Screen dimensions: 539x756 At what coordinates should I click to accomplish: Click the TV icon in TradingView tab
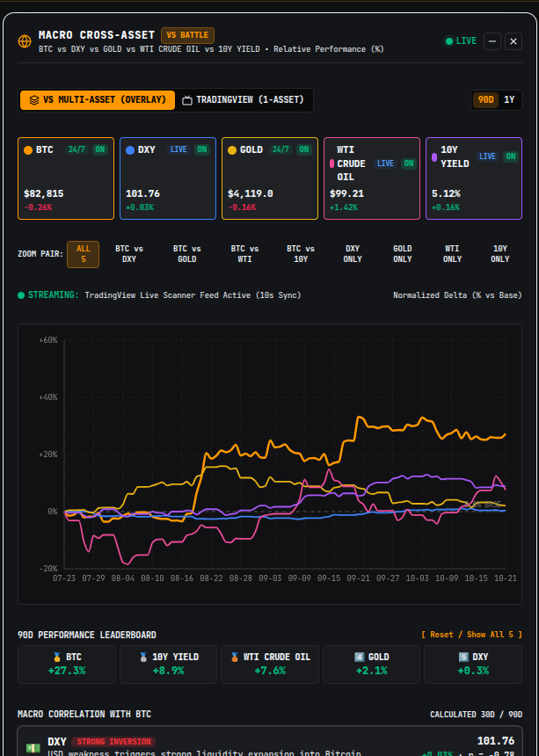pyautogui.click(x=187, y=100)
